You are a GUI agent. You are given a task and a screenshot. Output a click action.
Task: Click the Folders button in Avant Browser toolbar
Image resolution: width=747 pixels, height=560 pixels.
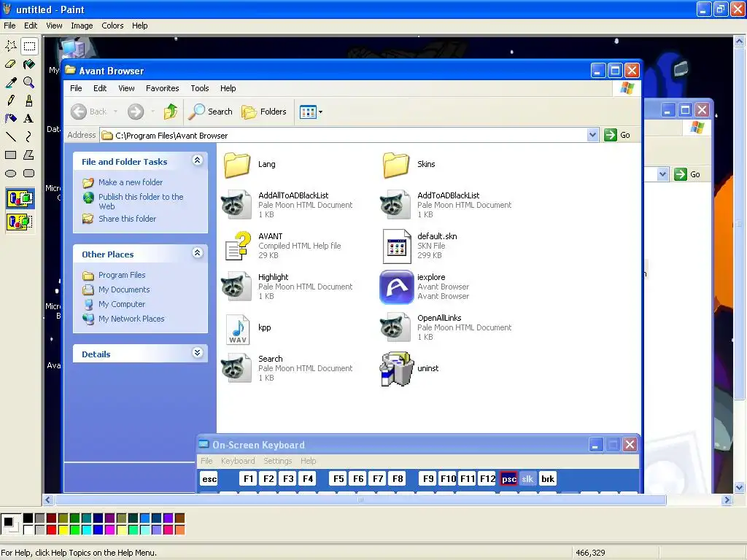[263, 112]
